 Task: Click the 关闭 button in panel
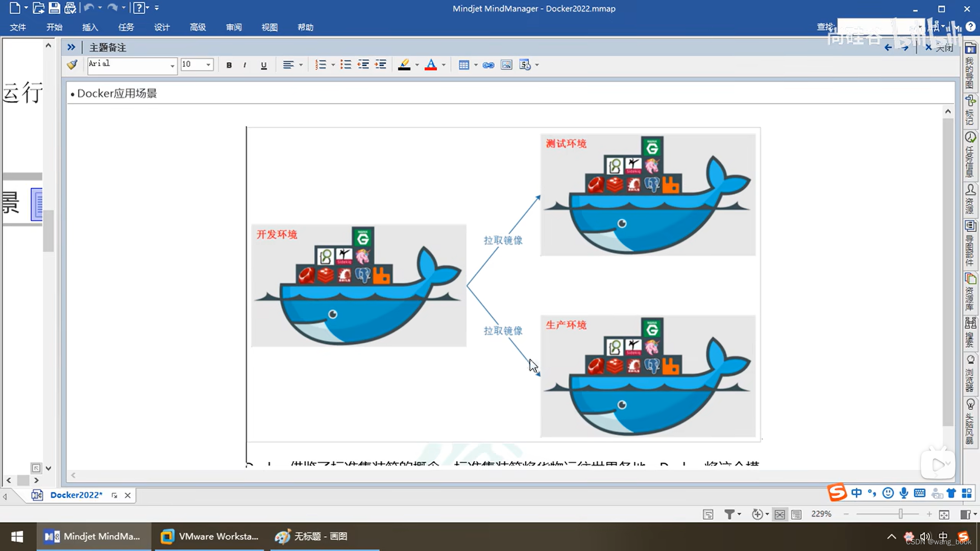(x=939, y=47)
